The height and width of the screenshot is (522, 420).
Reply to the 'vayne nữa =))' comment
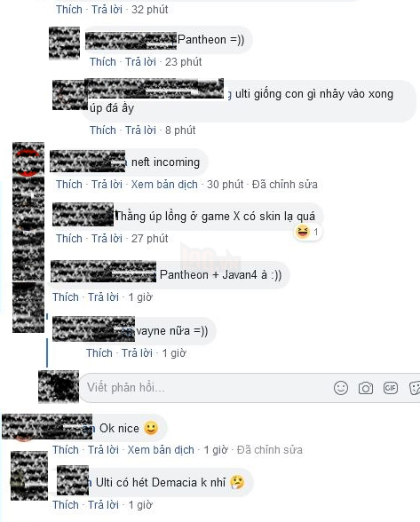click(137, 353)
